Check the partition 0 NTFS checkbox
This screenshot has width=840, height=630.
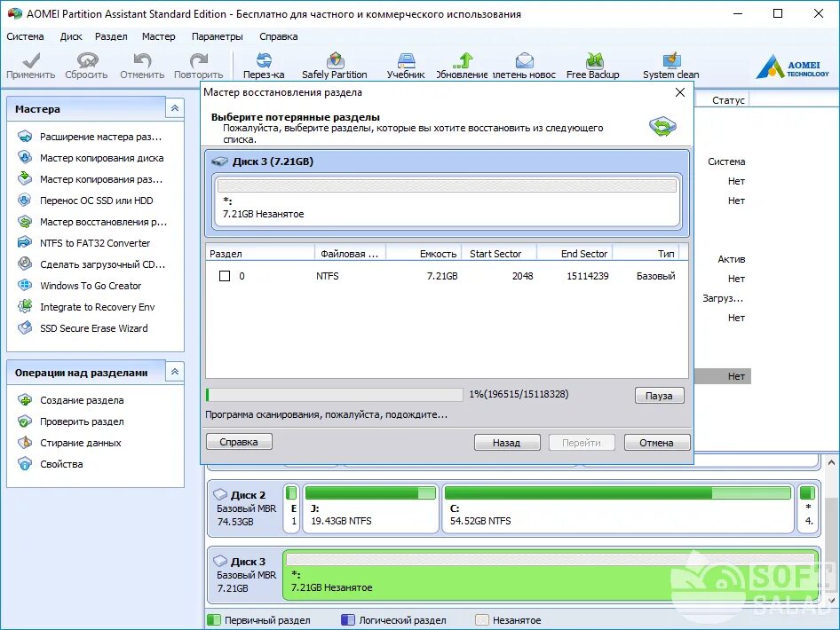[225, 276]
